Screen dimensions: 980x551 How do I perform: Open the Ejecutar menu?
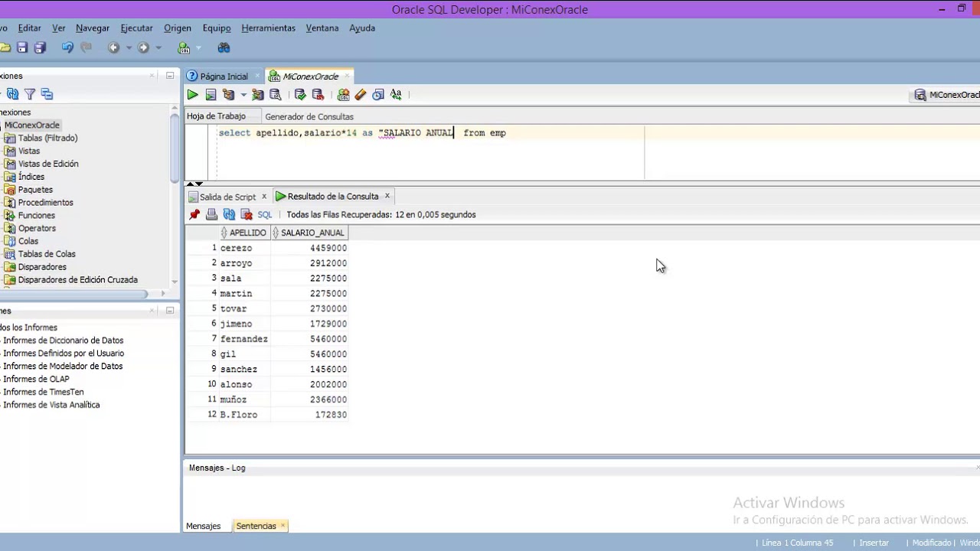tap(137, 28)
